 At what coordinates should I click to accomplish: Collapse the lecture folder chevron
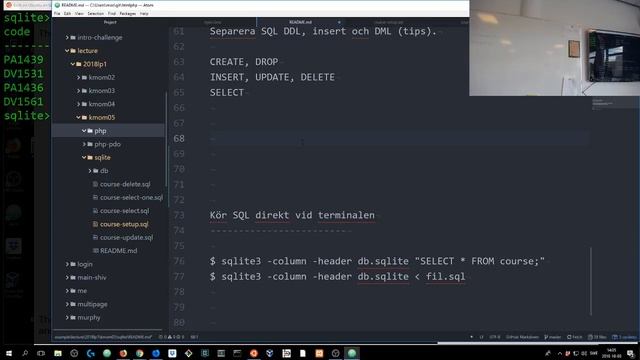[67, 51]
